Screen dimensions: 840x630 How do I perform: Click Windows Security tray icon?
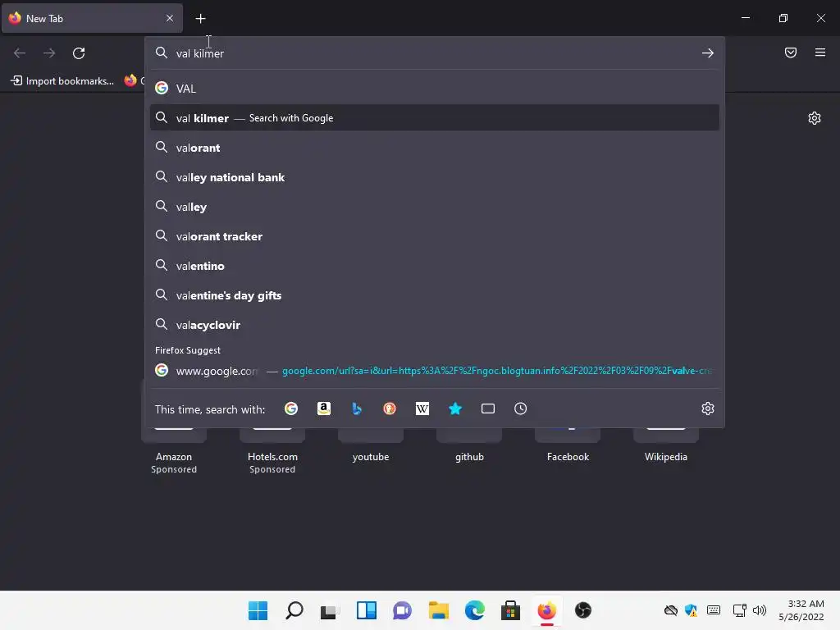[691, 610]
